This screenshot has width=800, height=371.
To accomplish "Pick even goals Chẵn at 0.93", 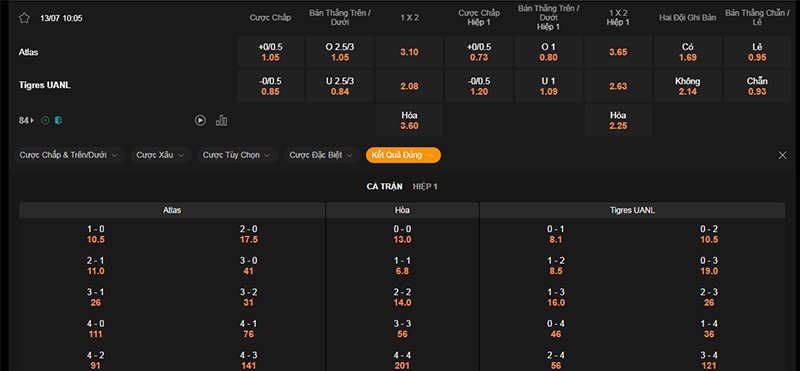I will pyautogui.click(x=757, y=86).
